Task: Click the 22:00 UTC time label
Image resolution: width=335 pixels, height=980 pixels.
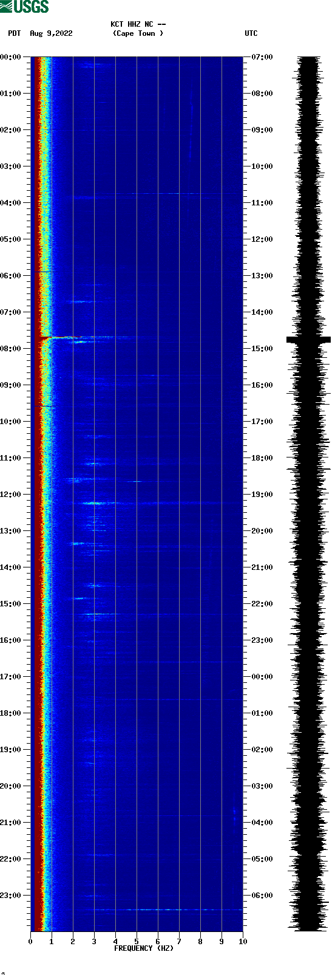Action: (x=262, y=604)
